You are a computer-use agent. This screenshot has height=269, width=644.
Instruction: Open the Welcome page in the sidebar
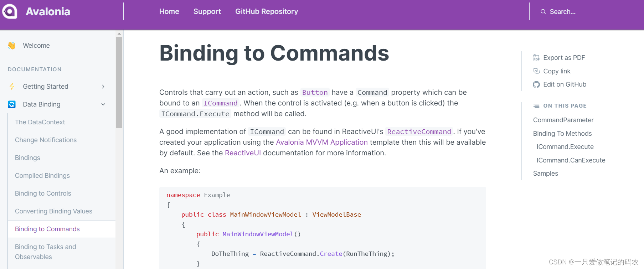tap(36, 46)
